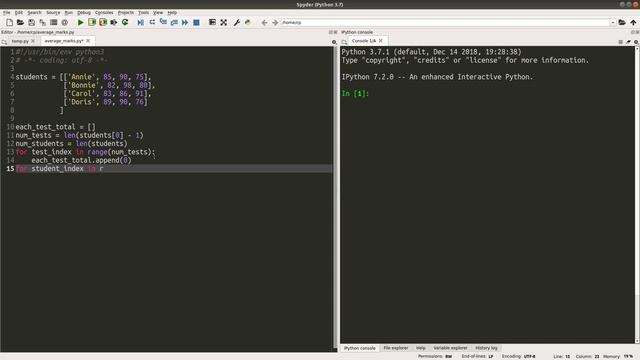The image size is (640, 360).
Task: Go to parent directory up arrow
Action: pyautogui.click(x=633, y=22)
